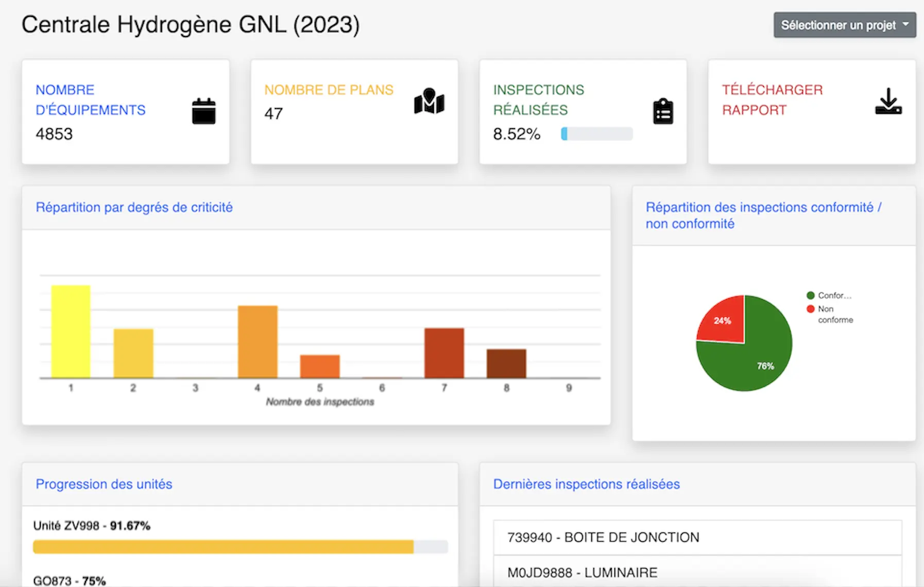Select the M0JD9888 - LUMINAIRE row
This screenshot has width=924, height=587.
coord(697,572)
